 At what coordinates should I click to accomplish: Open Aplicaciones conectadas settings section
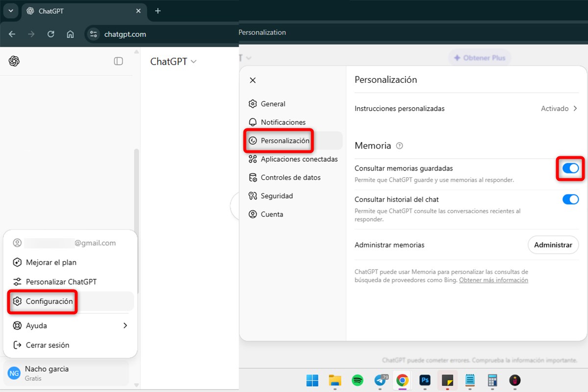[x=293, y=159]
